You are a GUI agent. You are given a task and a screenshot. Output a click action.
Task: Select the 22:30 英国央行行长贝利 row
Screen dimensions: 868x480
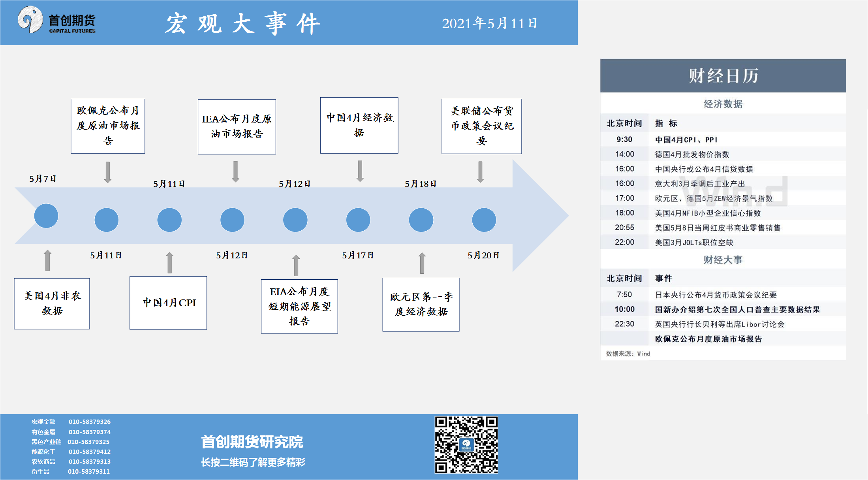tap(723, 324)
